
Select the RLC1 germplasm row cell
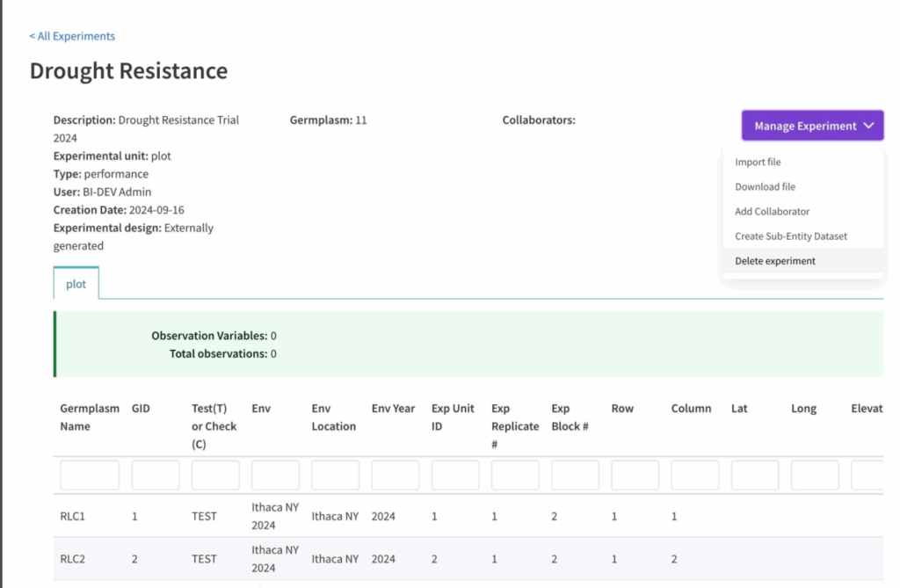[x=72, y=516]
